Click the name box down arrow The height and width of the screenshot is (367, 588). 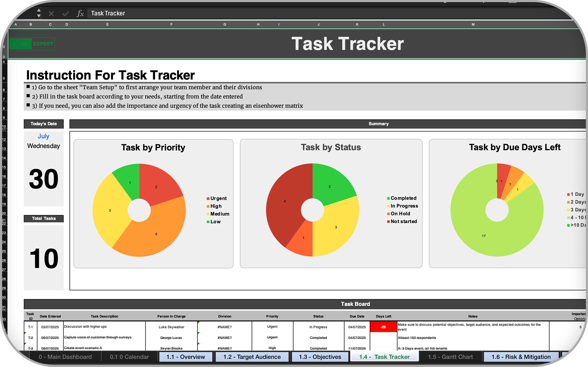(39, 16)
